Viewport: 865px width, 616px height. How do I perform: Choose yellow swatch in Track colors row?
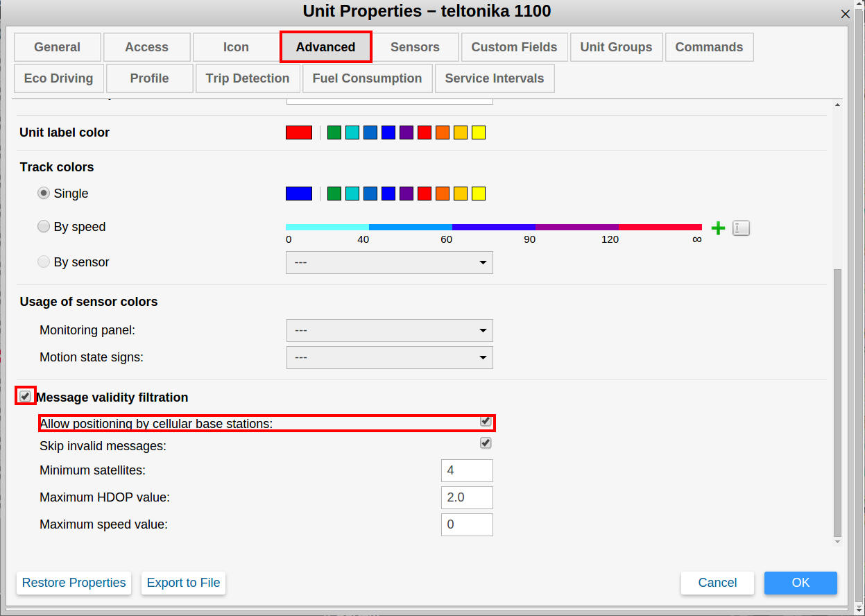pos(479,194)
